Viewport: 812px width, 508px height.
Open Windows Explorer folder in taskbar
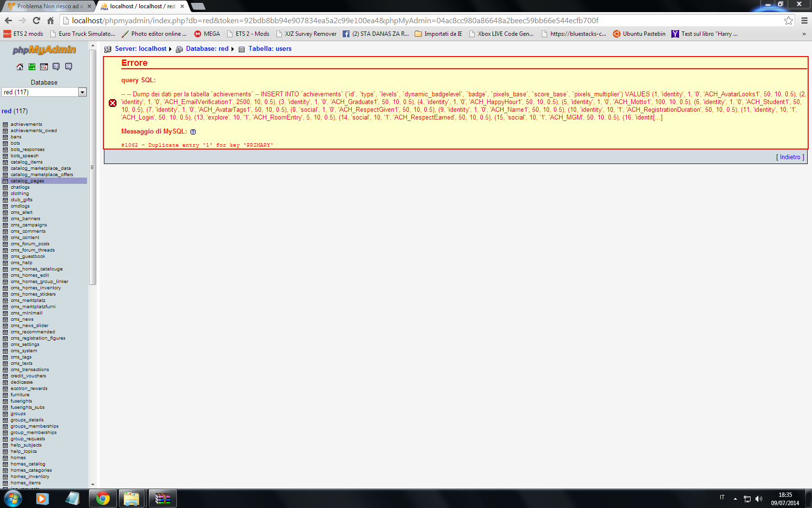(x=131, y=498)
